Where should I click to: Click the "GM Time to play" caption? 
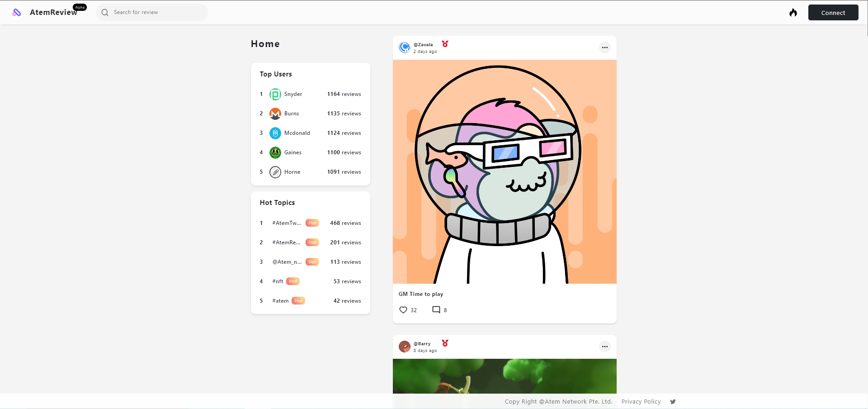coord(421,294)
